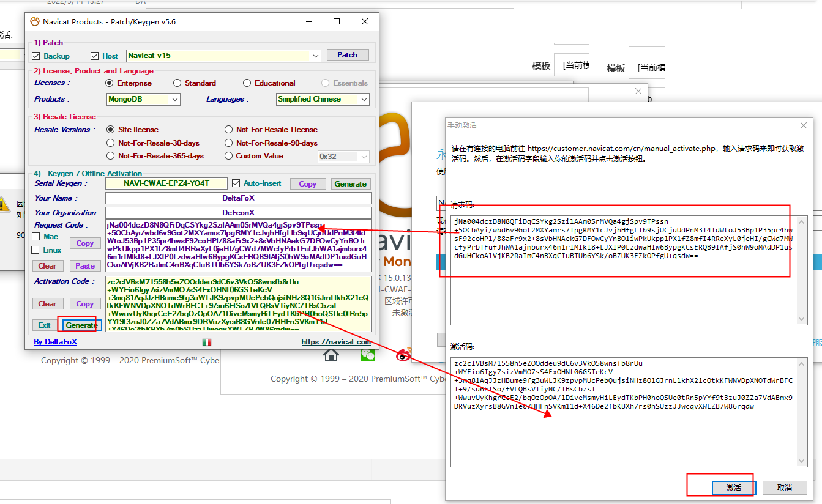
Task: Click the home icon below the Navicat logo
Action: coord(331,355)
